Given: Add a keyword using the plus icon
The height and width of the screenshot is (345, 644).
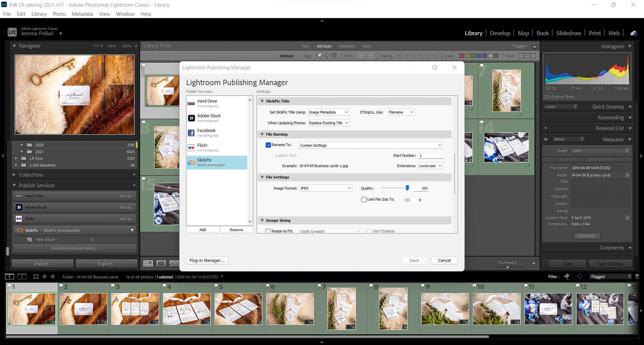Looking at the screenshot, I should click(x=546, y=128).
